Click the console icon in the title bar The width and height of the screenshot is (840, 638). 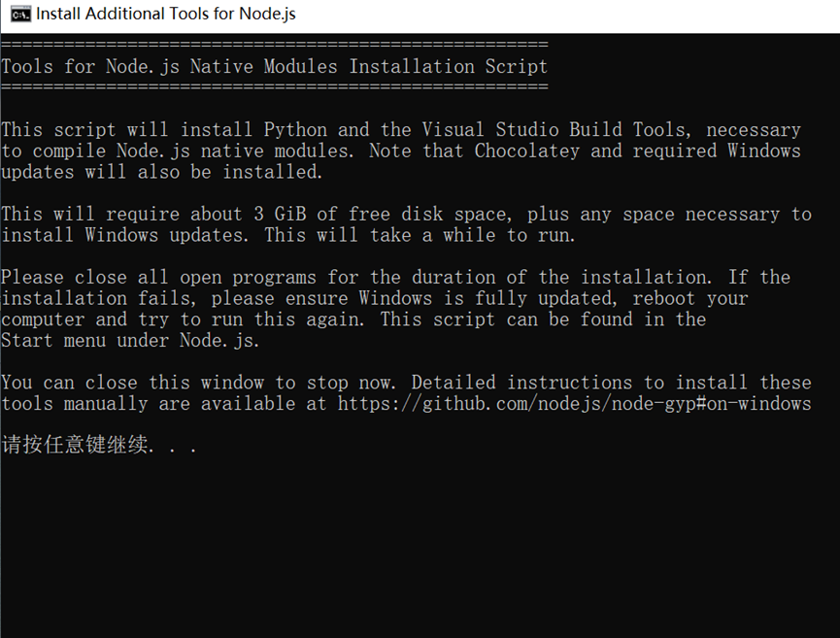tap(19, 15)
